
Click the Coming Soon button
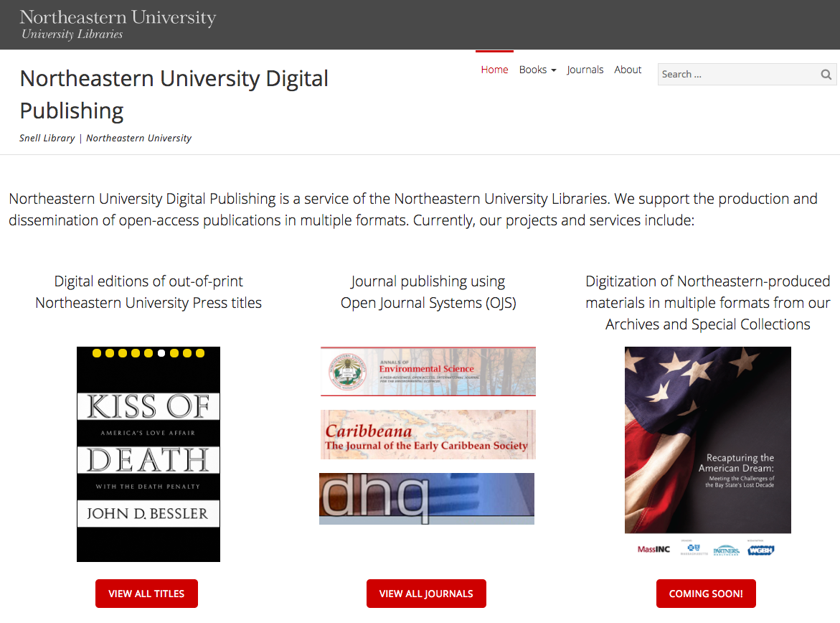point(706,594)
